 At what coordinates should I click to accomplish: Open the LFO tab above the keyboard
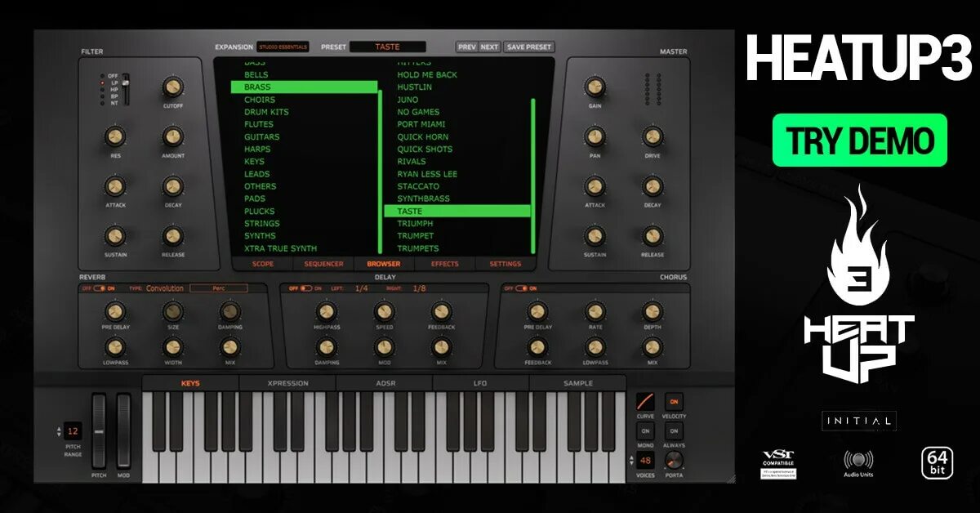coord(481,382)
